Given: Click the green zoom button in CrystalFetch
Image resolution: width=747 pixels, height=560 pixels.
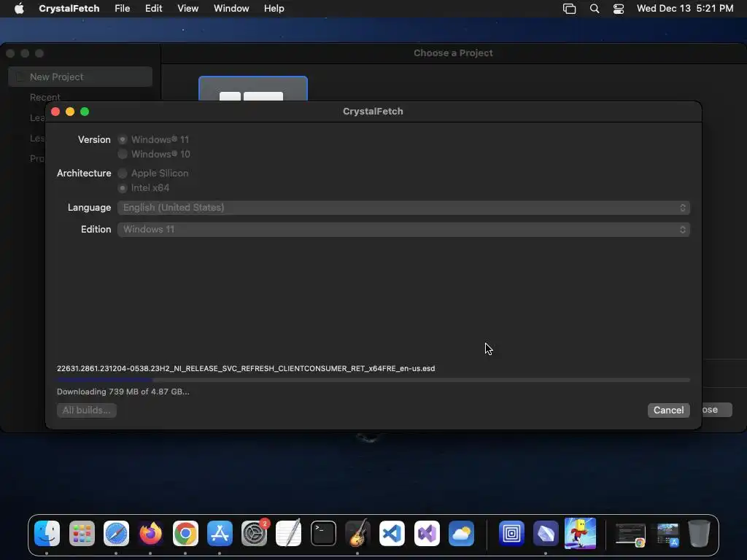Looking at the screenshot, I should tap(85, 112).
